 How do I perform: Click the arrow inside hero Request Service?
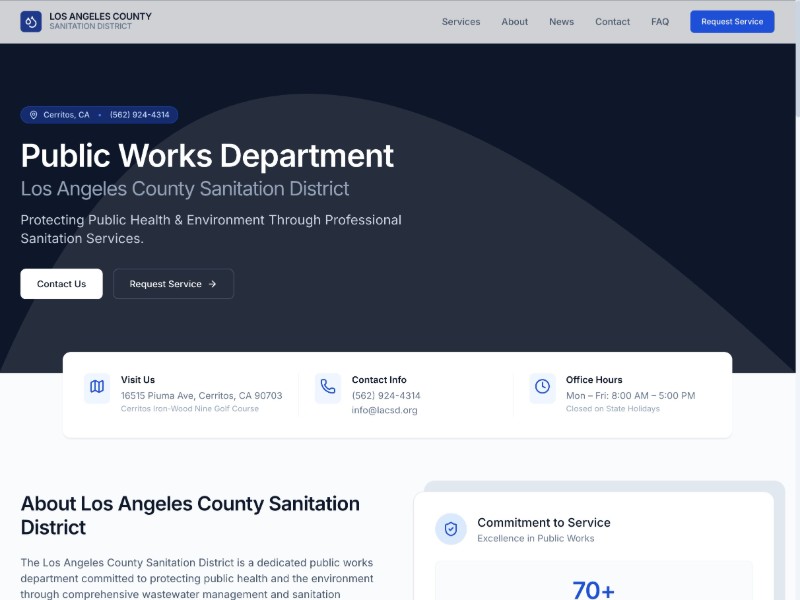point(212,284)
